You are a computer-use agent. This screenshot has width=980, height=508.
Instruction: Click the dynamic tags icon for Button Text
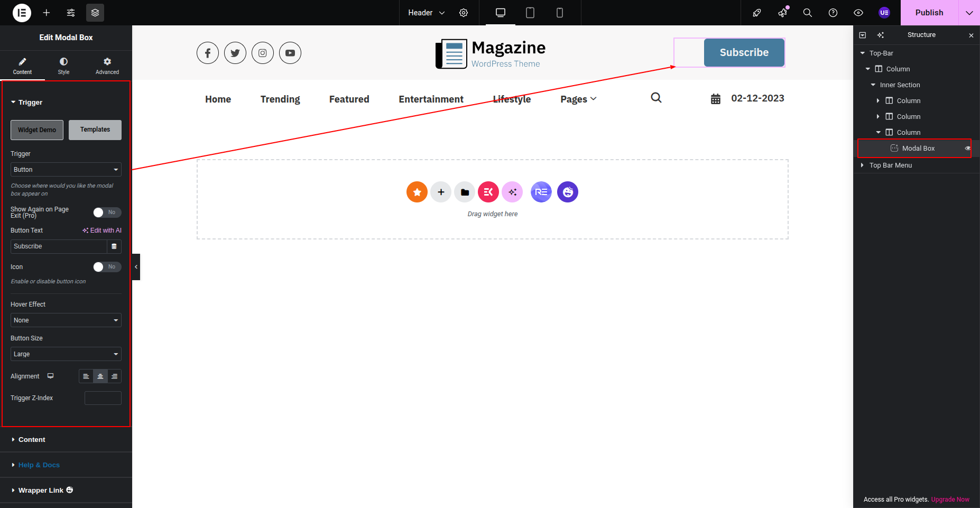click(114, 246)
